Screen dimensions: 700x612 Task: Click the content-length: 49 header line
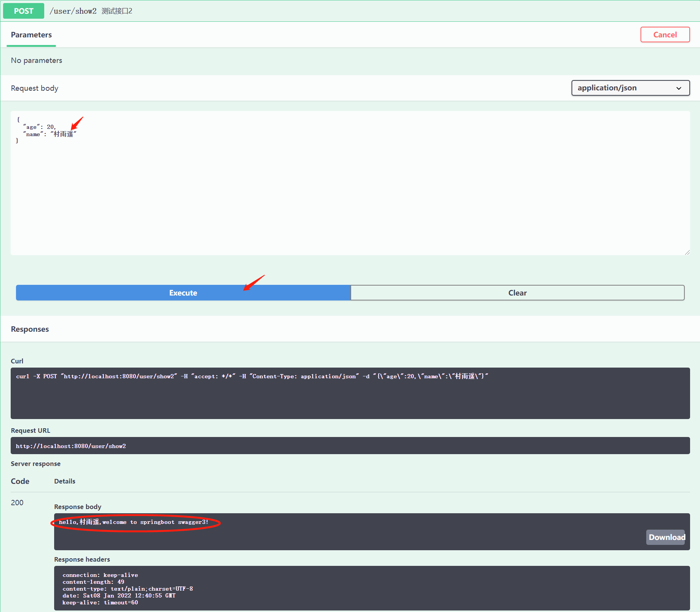93,582
